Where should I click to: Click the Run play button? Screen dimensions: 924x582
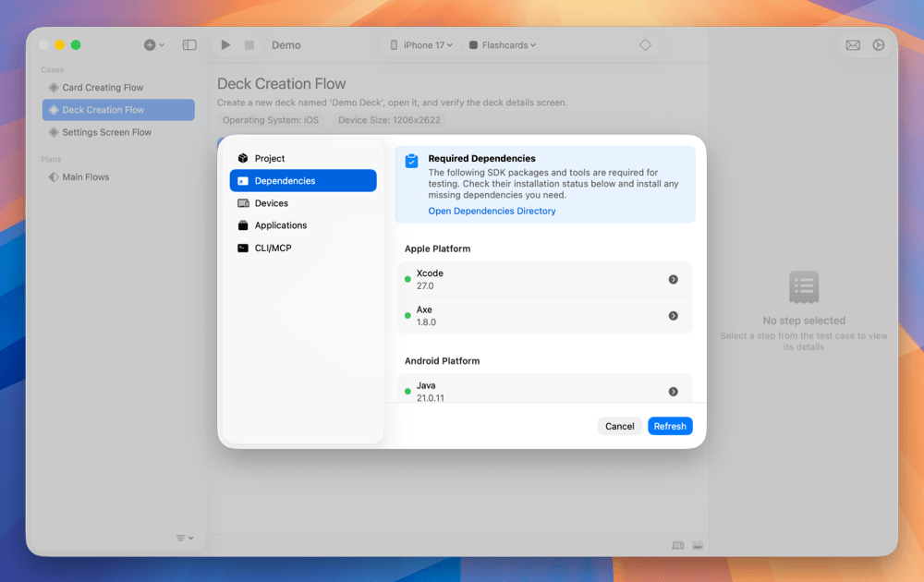click(225, 44)
